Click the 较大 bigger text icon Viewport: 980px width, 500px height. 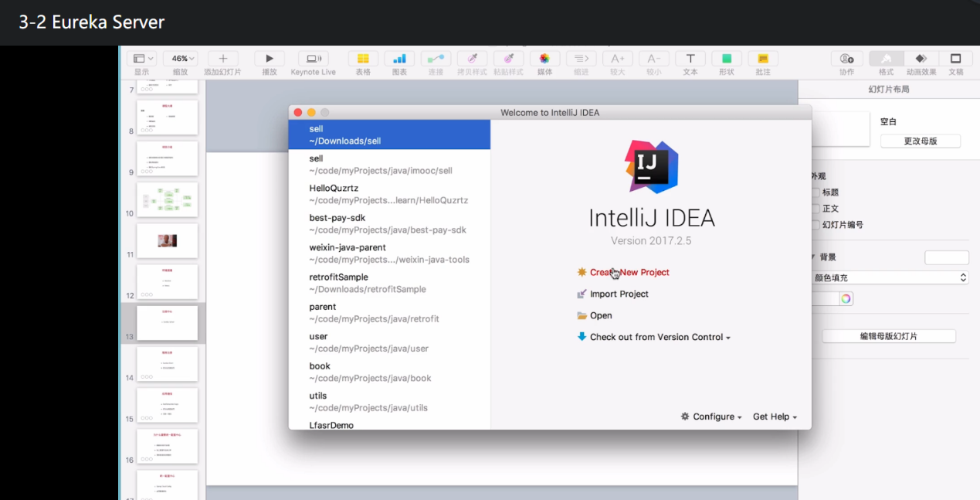point(618,59)
